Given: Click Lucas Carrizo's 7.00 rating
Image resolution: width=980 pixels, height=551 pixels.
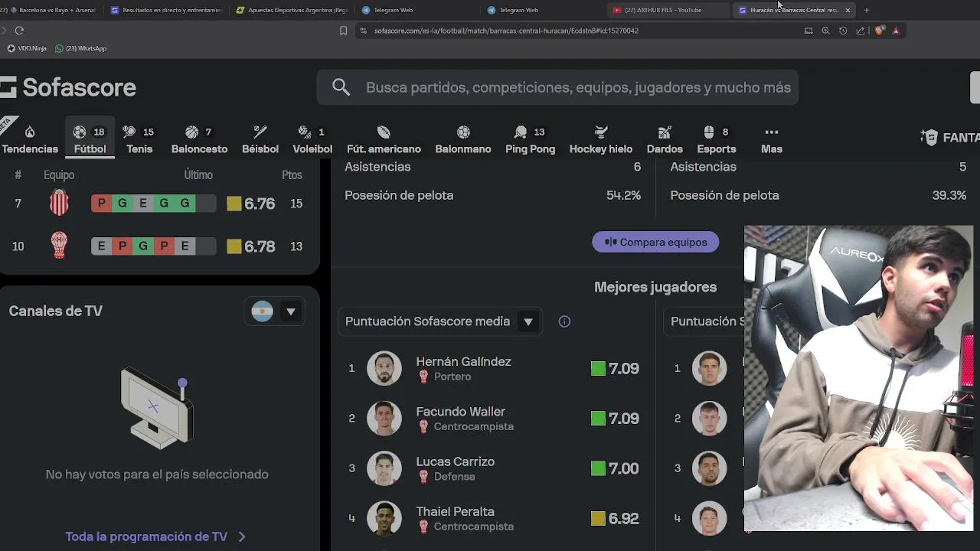Looking at the screenshot, I should (x=615, y=468).
